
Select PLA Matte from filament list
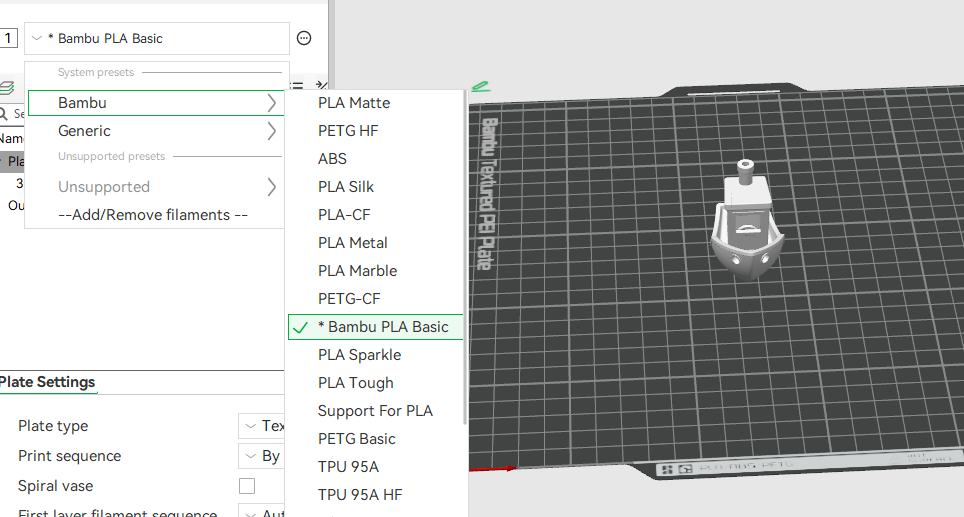[354, 103]
